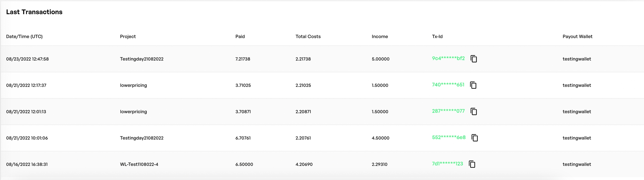Open transaction link 287******077
The image size is (644, 180).
click(448, 111)
